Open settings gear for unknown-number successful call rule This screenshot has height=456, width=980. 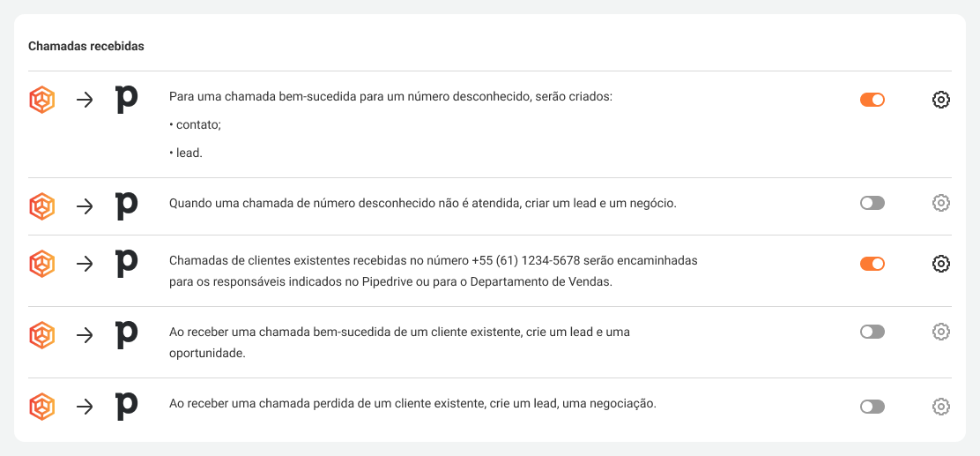tap(940, 100)
